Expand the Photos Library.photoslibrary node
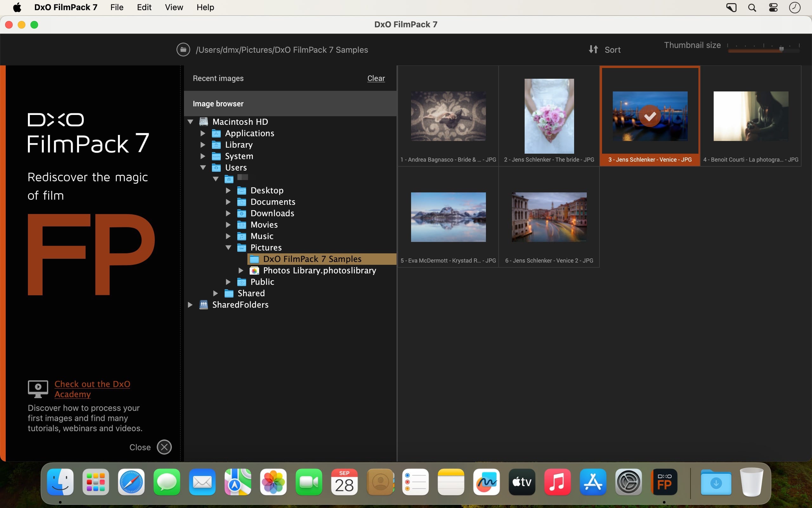 (x=240, y=271)
